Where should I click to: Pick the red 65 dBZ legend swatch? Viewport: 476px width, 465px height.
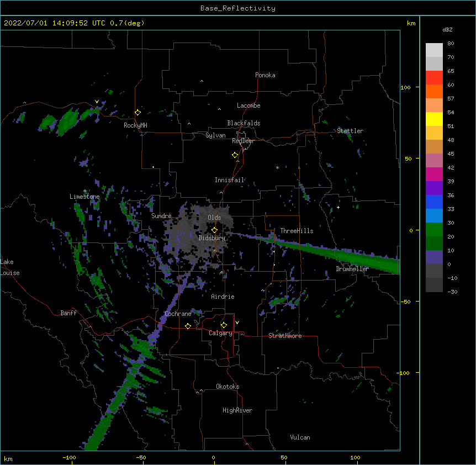coord(434,77)
